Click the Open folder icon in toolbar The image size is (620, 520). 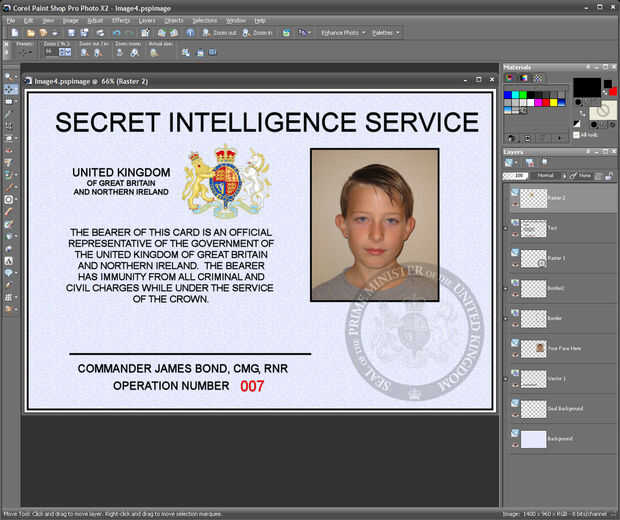click(30, 33)
